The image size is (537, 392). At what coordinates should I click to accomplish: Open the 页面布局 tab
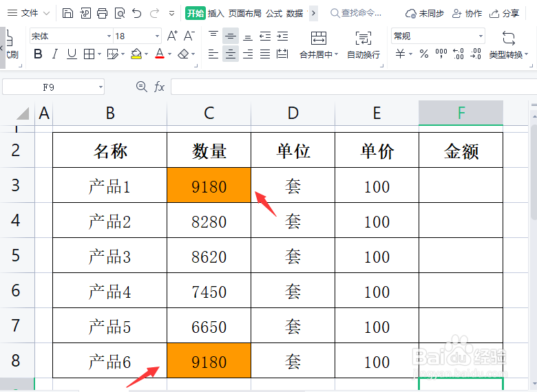pos(245,13)
